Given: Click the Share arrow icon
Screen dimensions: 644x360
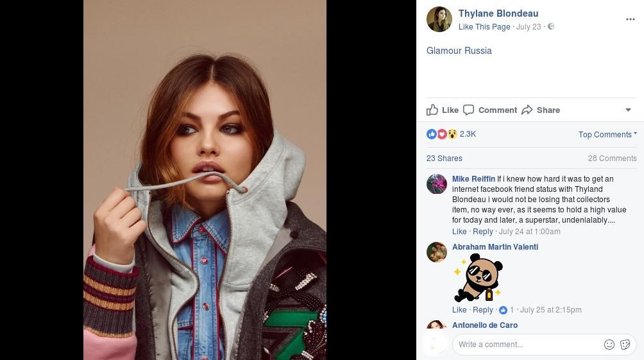Looking at the screenshot, I should click(x=527, y=110).
